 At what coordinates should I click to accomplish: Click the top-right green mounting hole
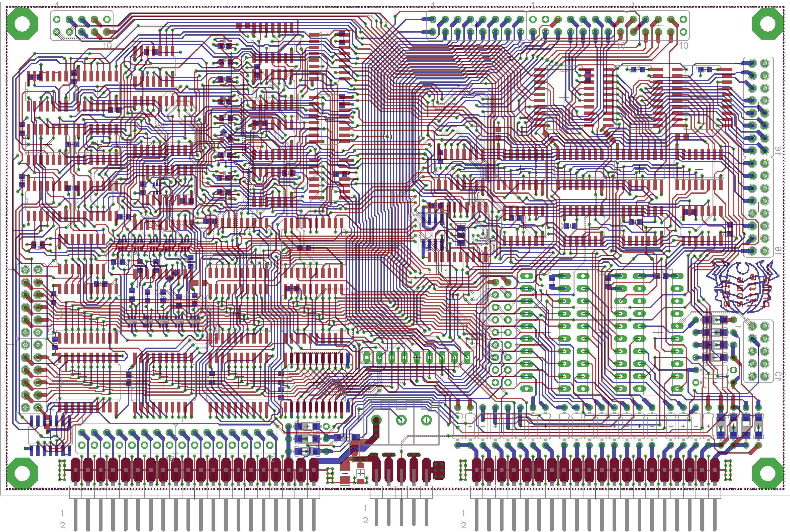tap(768, 24)
